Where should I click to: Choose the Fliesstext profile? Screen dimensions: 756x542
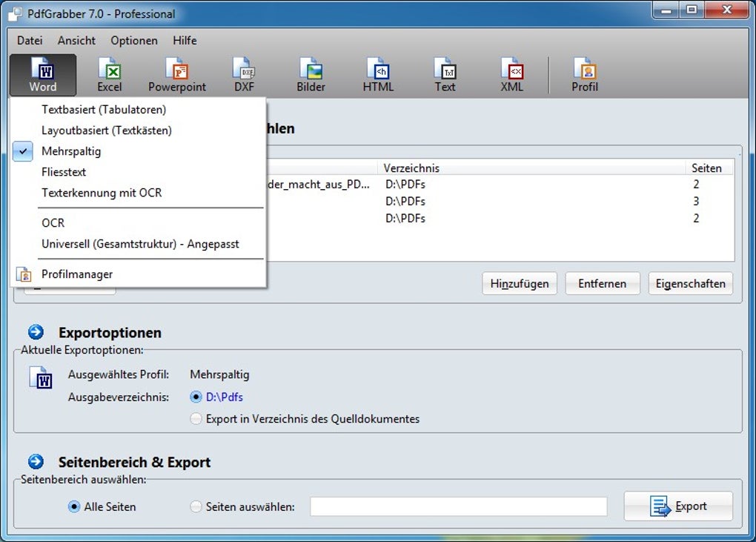[138, 172]
